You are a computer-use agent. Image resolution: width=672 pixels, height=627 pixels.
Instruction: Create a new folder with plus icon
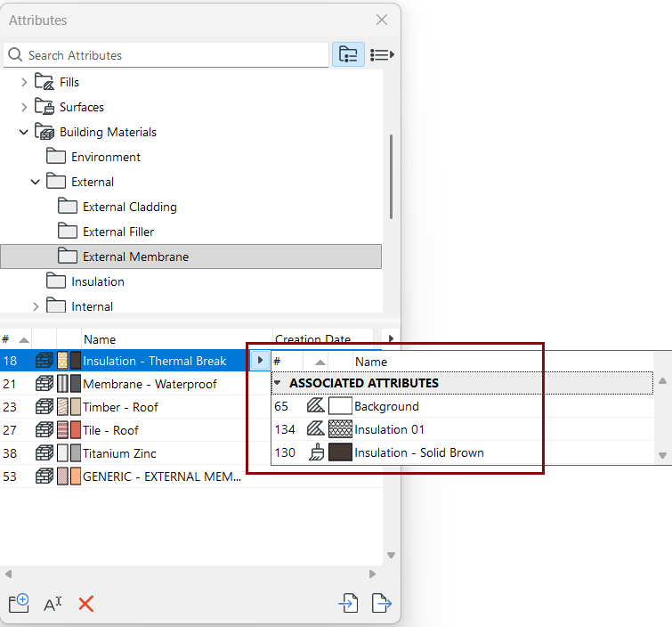tap(19, 604)
